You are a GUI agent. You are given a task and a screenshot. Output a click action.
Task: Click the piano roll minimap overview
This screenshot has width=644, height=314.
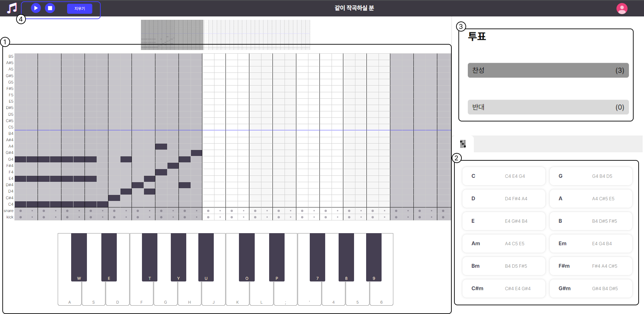[x=226, y=35]
